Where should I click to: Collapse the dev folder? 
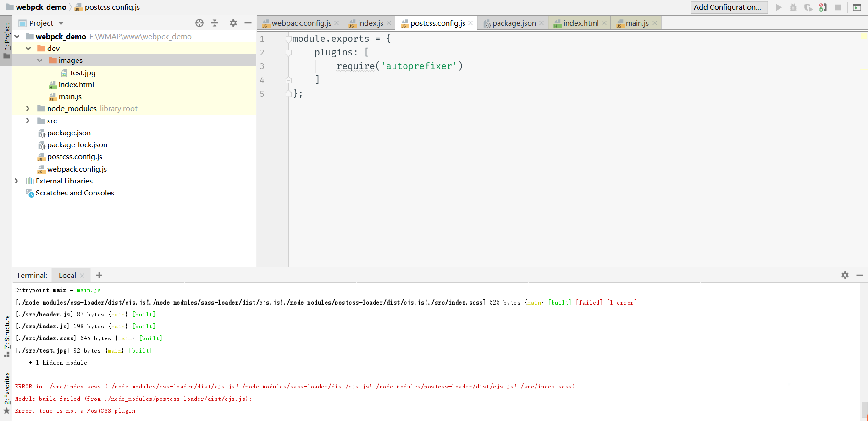coord(28,48)
